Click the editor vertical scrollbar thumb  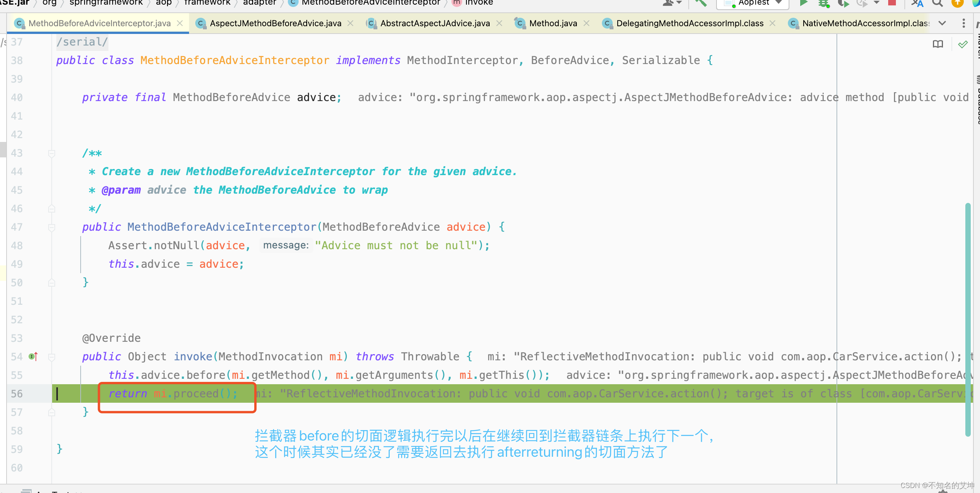pos(968,319)
